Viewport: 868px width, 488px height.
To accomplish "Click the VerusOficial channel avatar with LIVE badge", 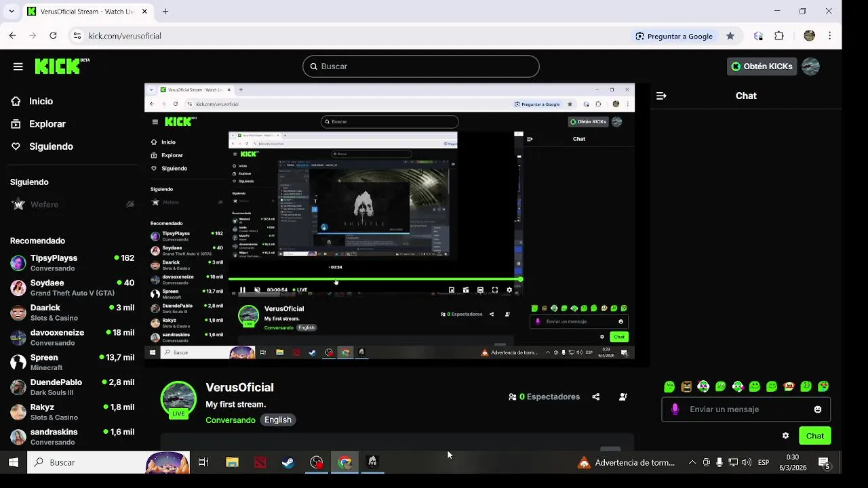I will pos(178,400).
